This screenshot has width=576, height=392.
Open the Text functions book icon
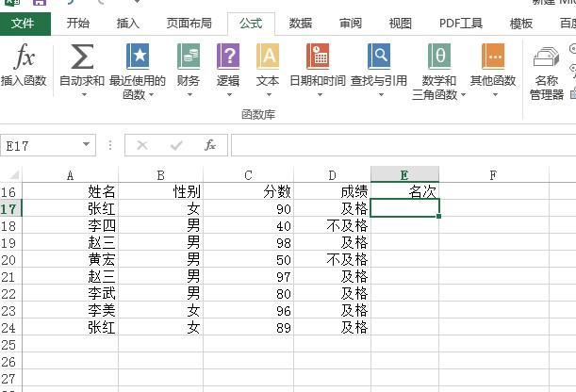point(268,57)
